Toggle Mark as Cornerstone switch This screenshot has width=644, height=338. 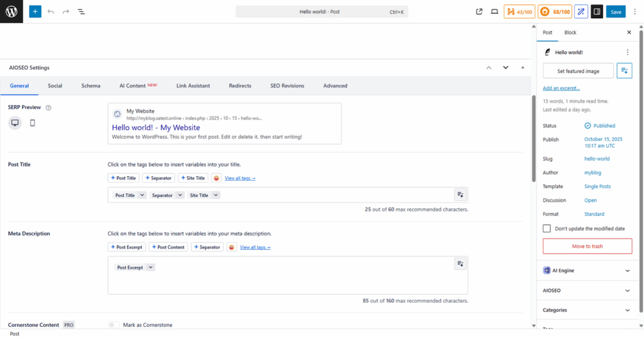point(113,325)
